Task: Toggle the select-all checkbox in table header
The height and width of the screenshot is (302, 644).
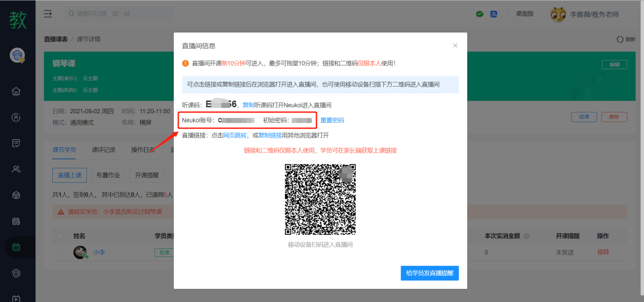Action: 59,236
